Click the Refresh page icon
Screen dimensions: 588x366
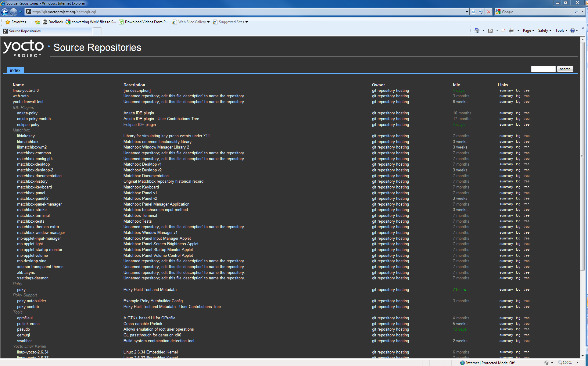[481, 12]
